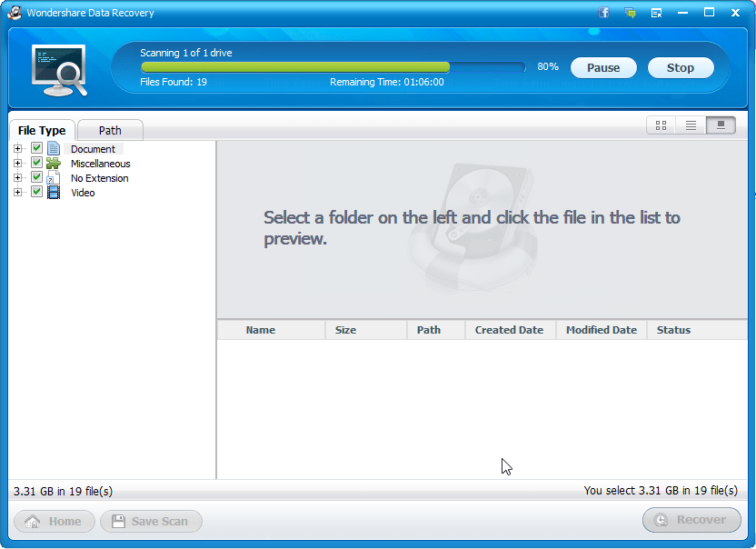Switch to thumbnail grid view

tap(661, 125)
